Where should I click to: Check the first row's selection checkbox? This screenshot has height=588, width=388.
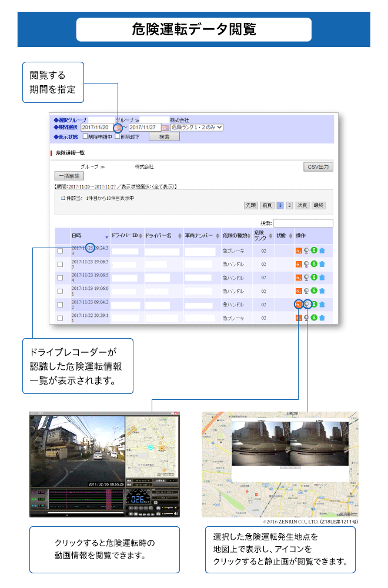click(x=60, y=250)
